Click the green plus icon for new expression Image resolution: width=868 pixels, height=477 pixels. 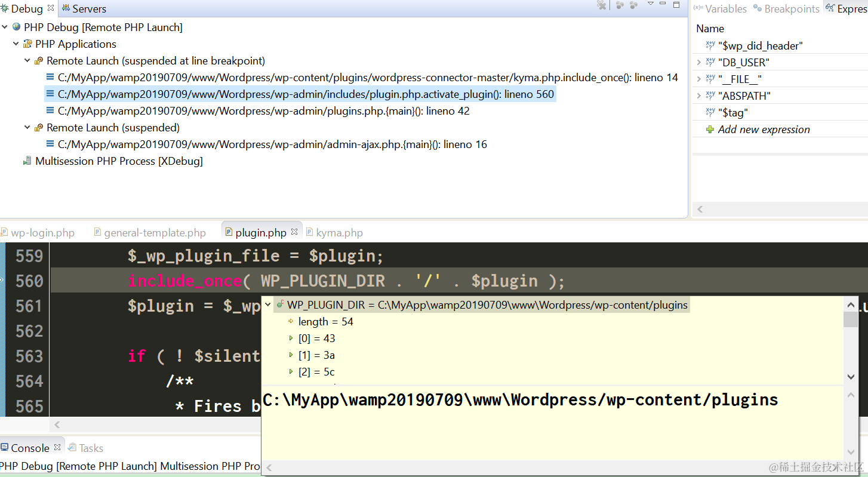coord(710,130)
